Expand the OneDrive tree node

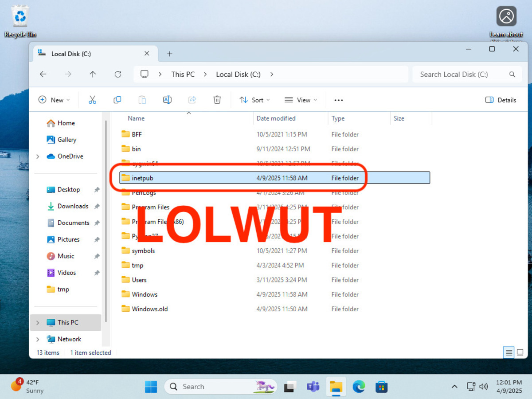(x=38, y=156)
